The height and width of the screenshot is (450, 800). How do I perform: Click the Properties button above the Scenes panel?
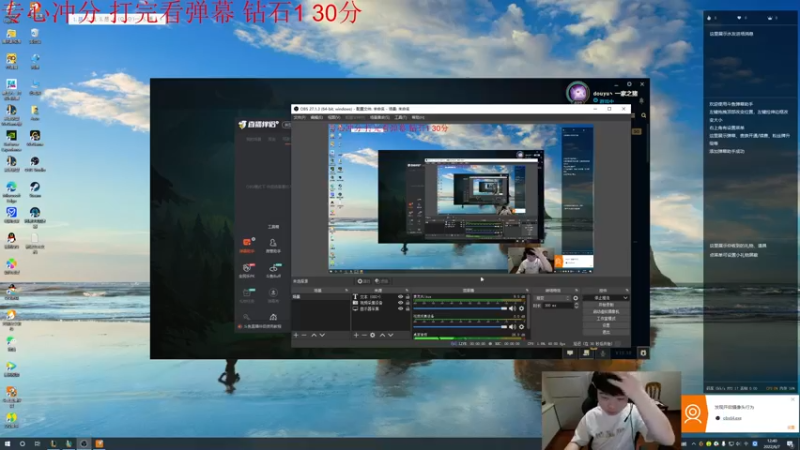coord(364,281)
